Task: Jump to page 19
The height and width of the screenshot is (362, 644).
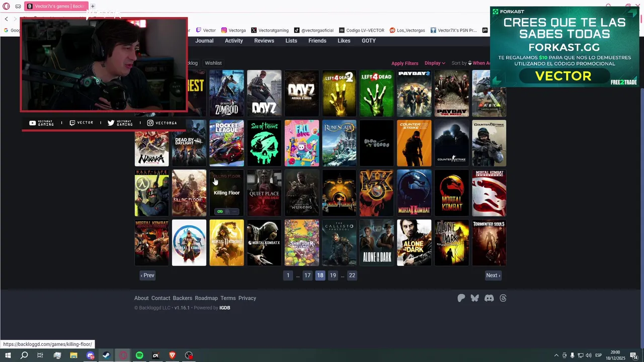Action: coord(333,275)
